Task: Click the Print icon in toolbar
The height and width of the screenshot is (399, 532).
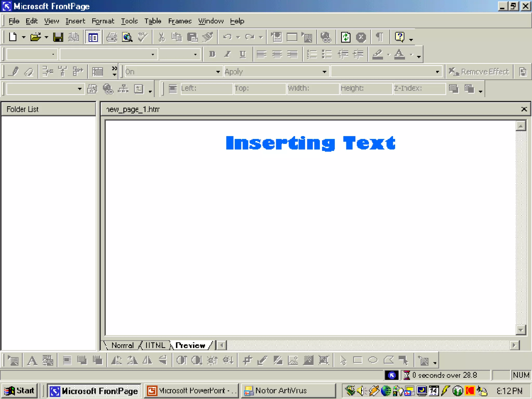Action: [x=112, y=37]
